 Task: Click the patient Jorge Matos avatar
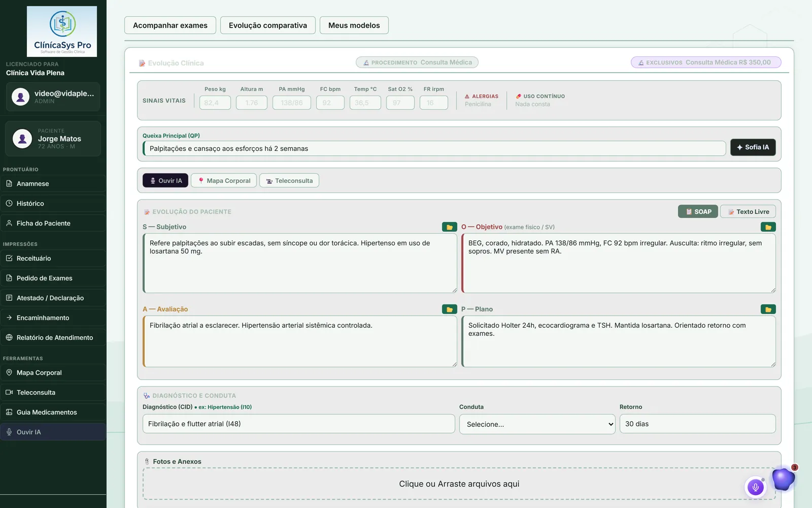coord(22,138)
